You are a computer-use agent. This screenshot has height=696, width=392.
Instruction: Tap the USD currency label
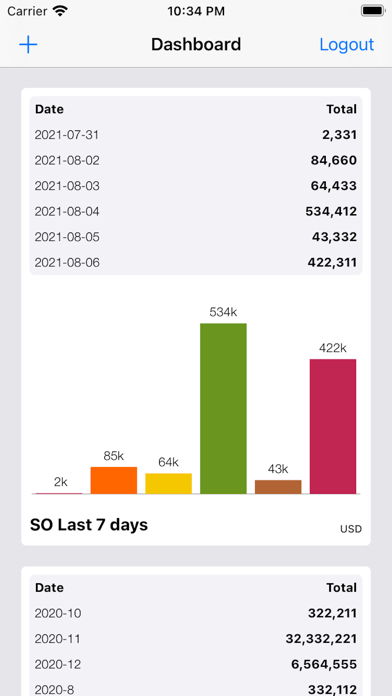351,529
